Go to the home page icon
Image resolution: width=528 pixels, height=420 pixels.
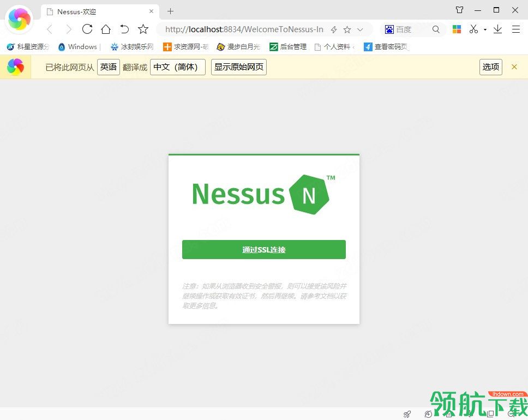point(106,29)
